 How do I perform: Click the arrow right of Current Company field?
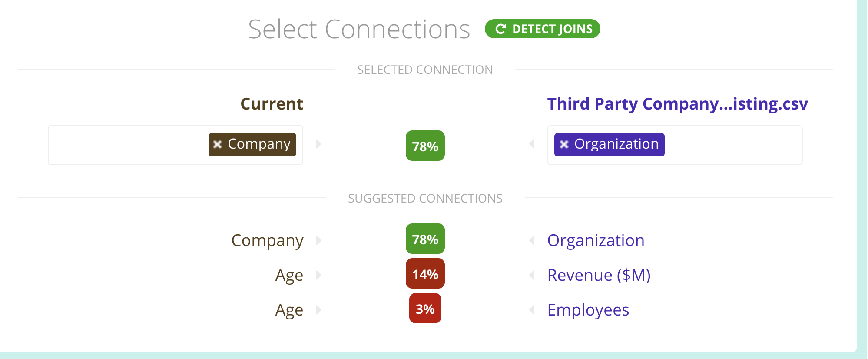click(x=319, y=144)
